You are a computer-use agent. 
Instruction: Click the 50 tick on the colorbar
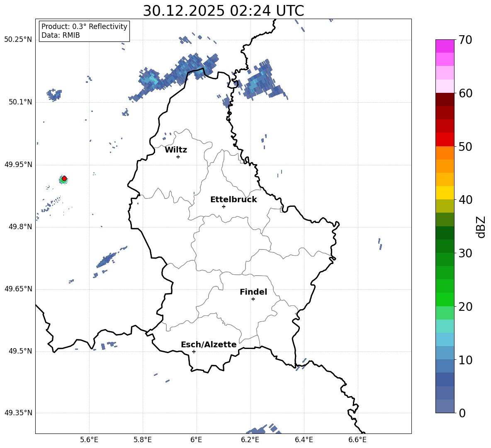pos(465,147)
